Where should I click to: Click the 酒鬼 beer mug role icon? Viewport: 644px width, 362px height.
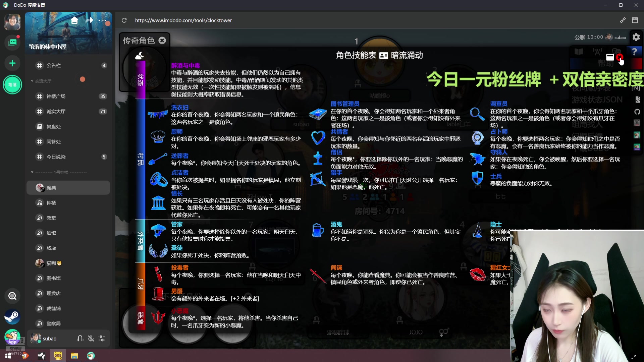(317, 230)
